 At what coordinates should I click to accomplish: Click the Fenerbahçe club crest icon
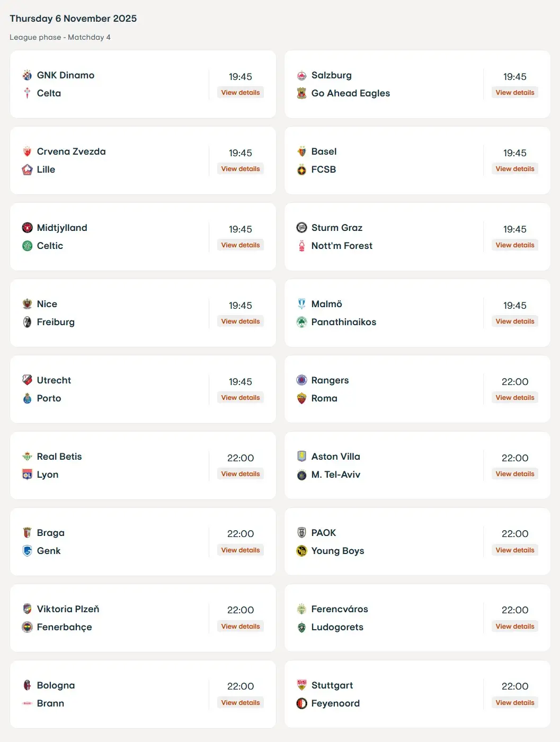coord(27,627)
